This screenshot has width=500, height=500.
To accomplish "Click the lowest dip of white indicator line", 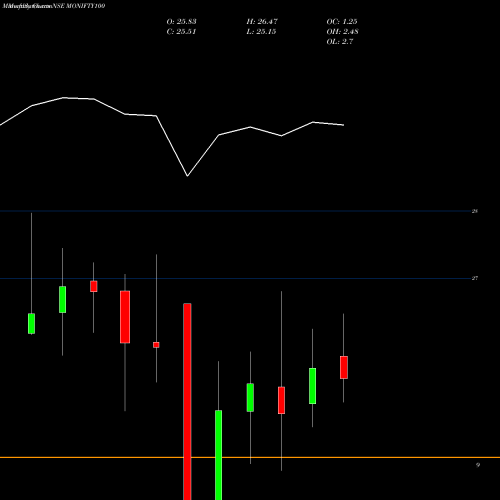I will 187,176.
